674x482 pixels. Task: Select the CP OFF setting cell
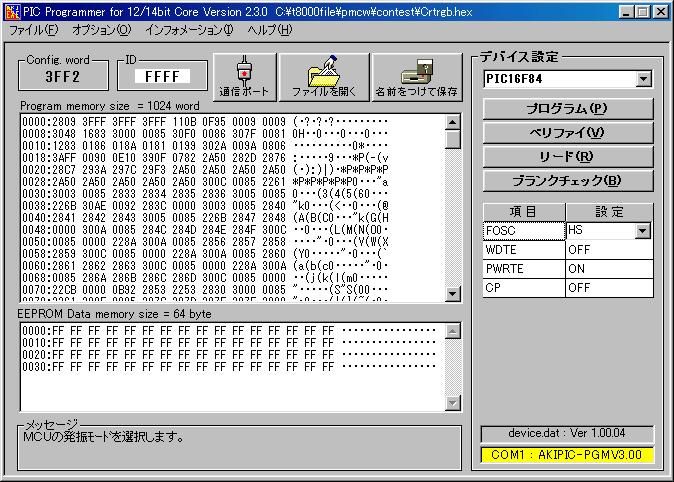tap(608, 288)
